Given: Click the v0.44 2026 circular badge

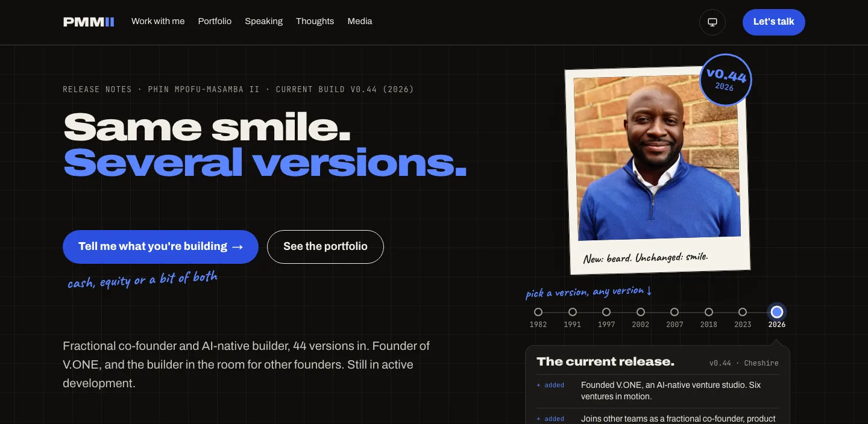Looking at the screenshot, I should tap(725, 80).
